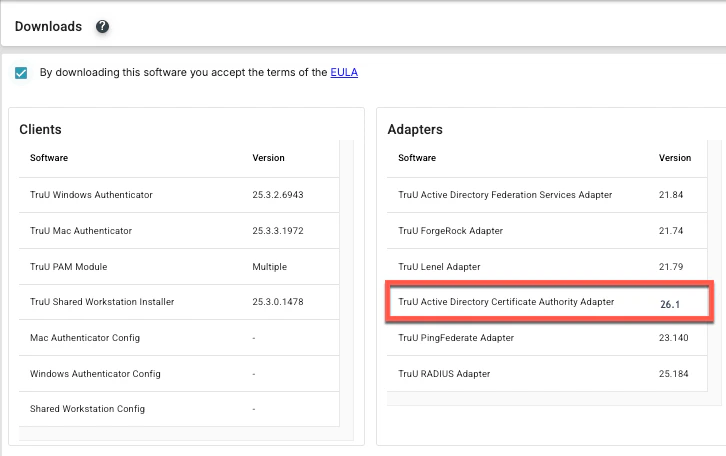Click version 21.79 cell
726x456 pixels.
coord(671,267)
